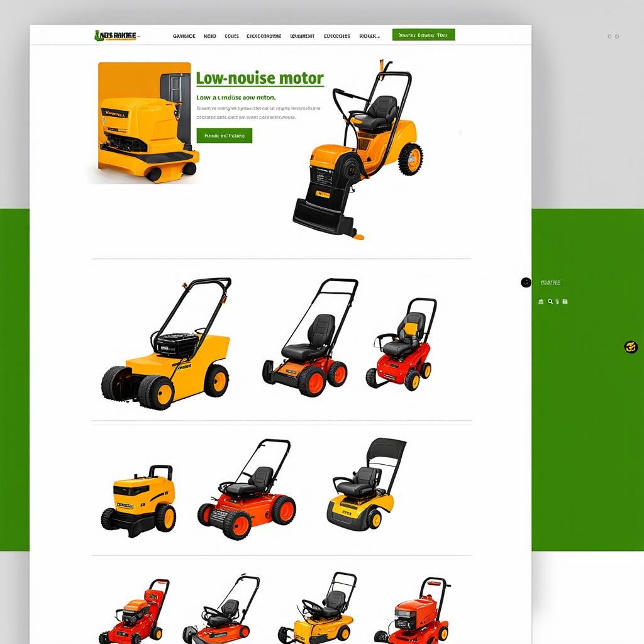The width and height of the screenshot is (644, 644).
Task: Click the first white icon left of the magnifier
Action: click(541, 302)
